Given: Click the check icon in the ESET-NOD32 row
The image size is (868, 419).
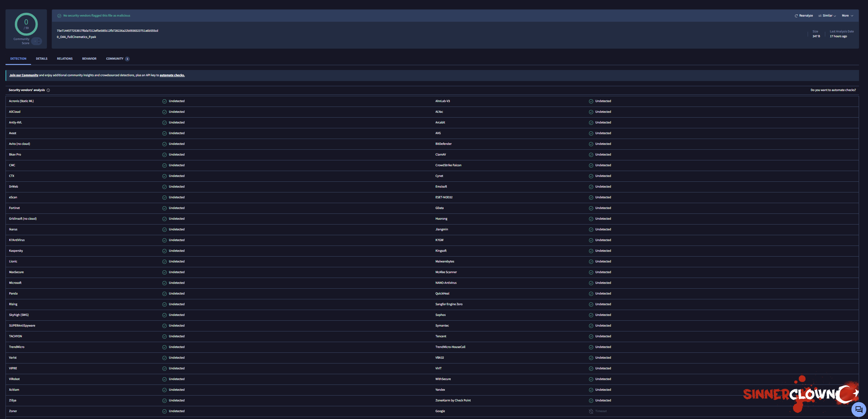Looking at the screenshot, I should [x=591, y=198].
